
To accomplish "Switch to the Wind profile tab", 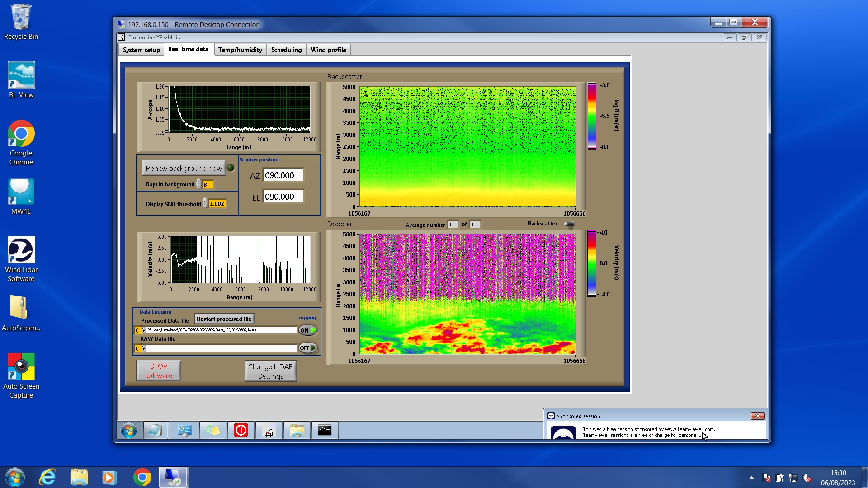I will [x=328, y=50].
